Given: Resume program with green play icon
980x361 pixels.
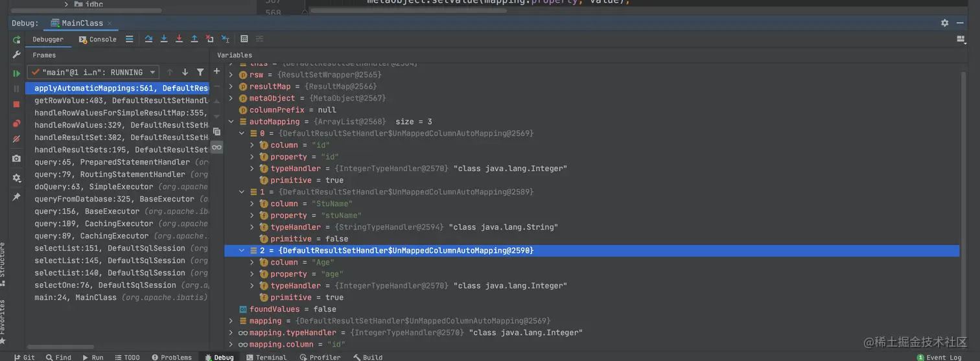Looking at the screenshot, I should click(17, 73).
